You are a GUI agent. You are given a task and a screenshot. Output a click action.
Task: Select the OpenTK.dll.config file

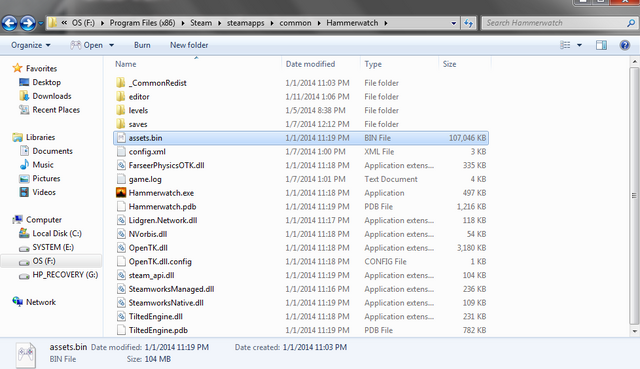click(160, 262)
